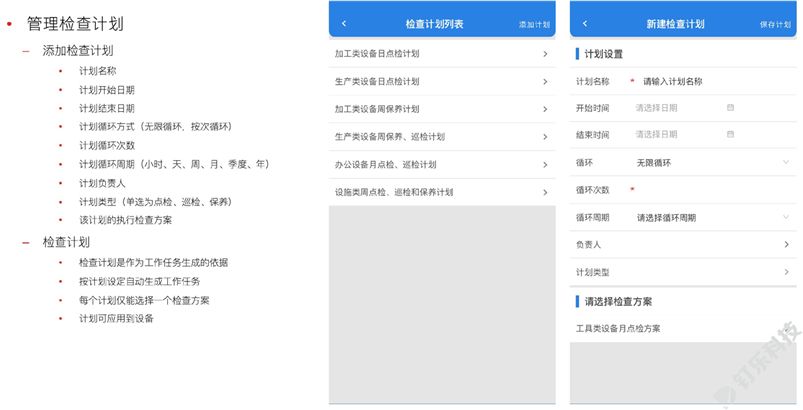Click the 开始时间 date field

click(685, 108)
